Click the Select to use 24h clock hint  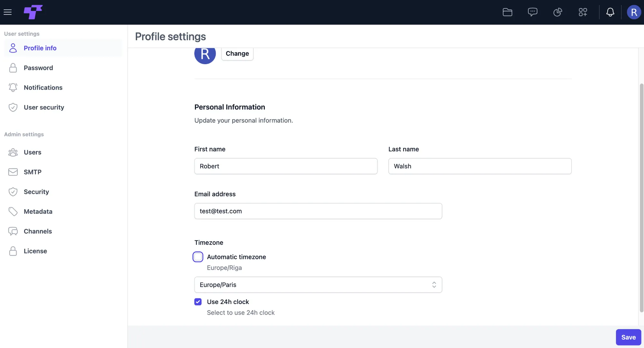click(x=241, y=313)
